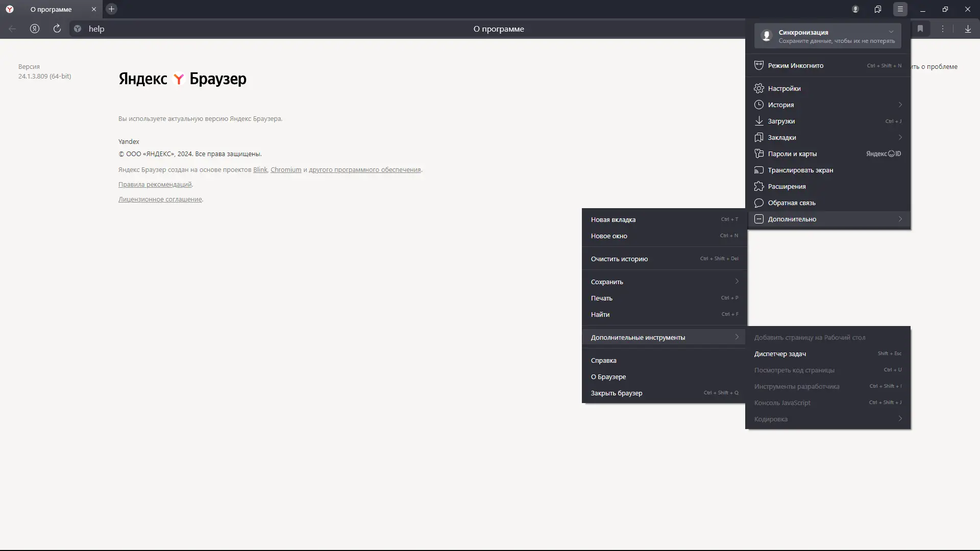Click the Cast screen icon
The width and height of the screenshot is (980, 551).
coord(758,170)
